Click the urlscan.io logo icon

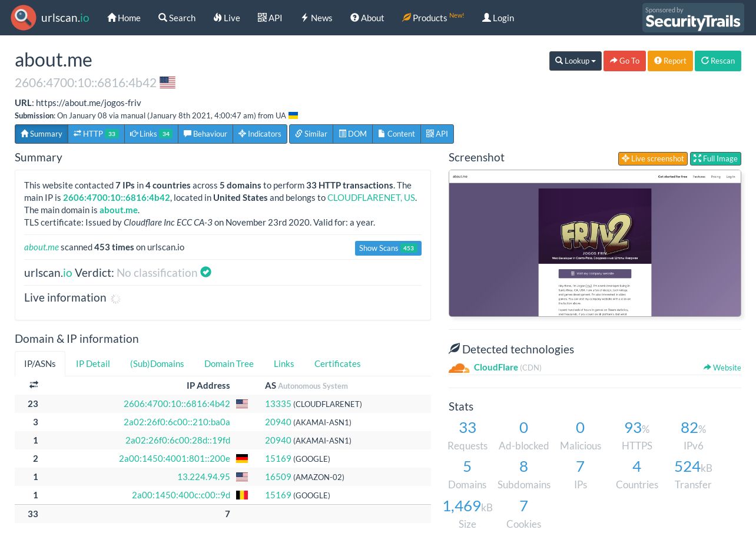(x=24, y=18)
